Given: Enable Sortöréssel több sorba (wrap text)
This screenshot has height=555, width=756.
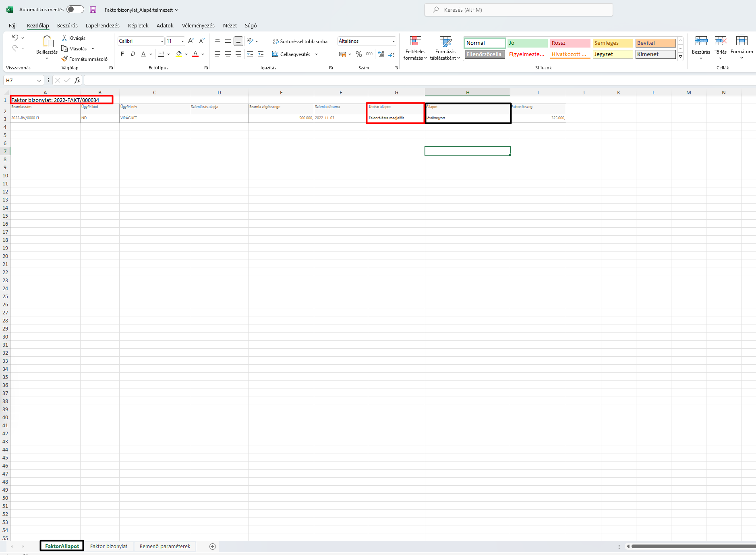Looking at the screenshot, I should pyautogui.click(x=300, y=41).
